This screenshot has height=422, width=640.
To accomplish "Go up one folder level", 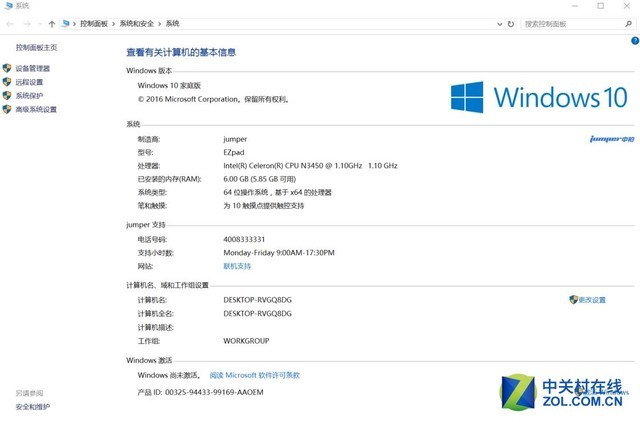I will tap(51, 24).
